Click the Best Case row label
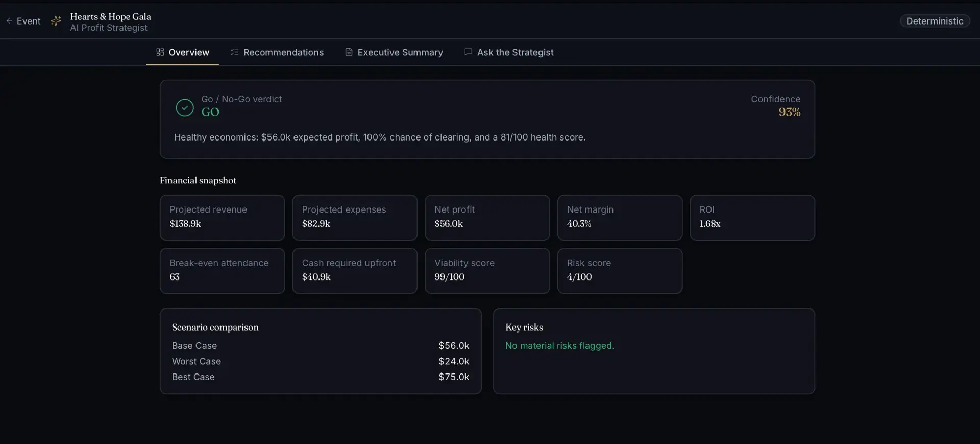The image size is (980, 444). click(x=193, y=377)
